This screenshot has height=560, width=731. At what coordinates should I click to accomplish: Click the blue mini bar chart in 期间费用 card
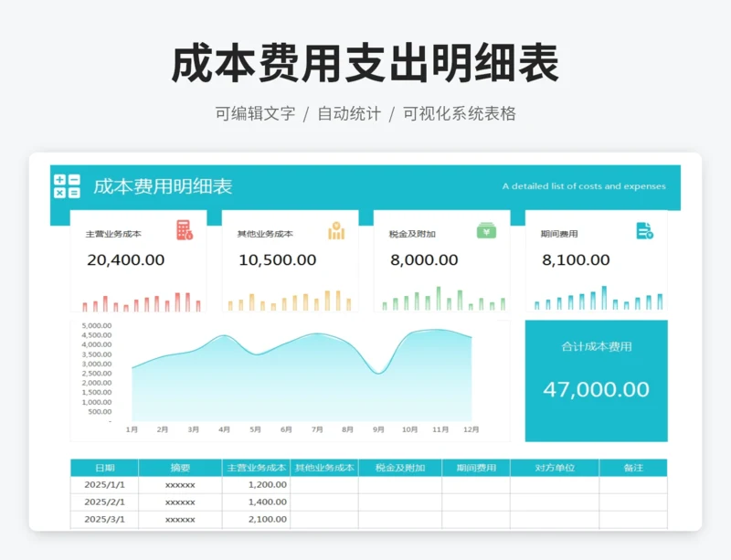click(x=599, y=298)
